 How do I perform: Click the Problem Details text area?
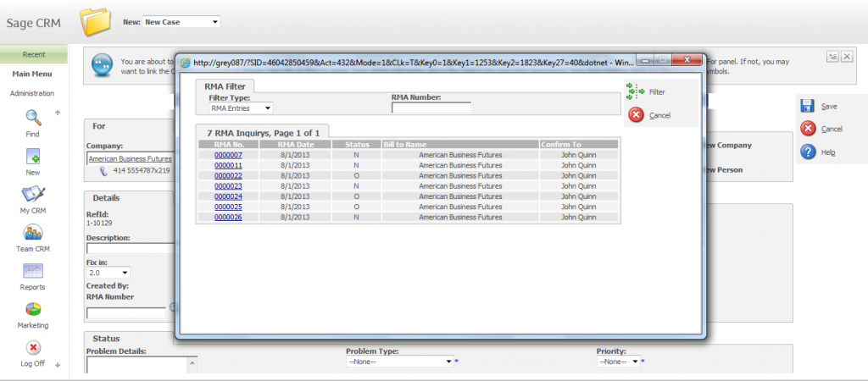tap(137, 364)
